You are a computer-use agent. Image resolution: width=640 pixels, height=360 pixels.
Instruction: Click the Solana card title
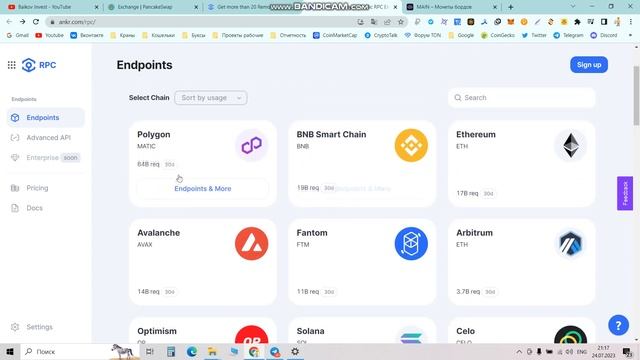click(x=310, y=331)
